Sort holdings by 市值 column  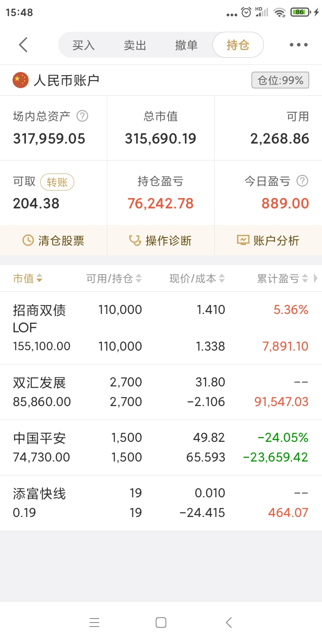coord(28,279)
